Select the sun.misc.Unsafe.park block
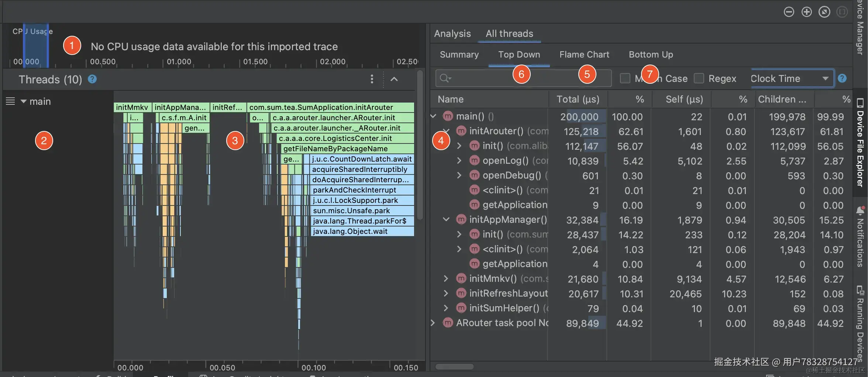 [x=362, y=211]
